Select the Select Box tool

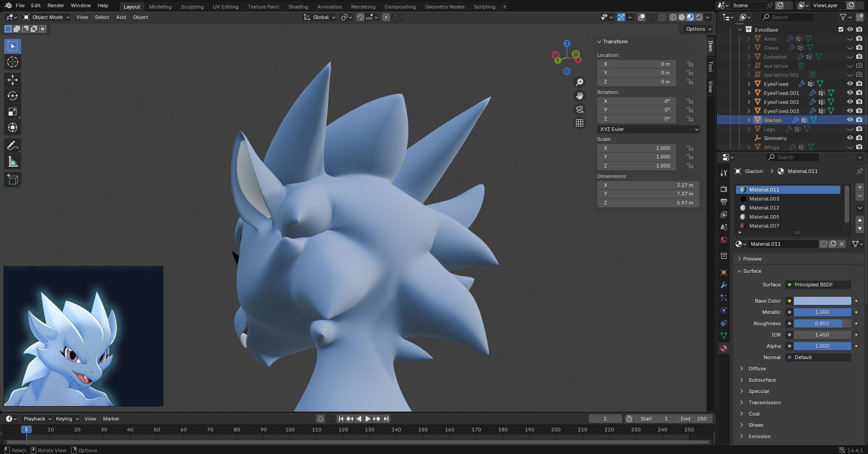coord(13,46)
